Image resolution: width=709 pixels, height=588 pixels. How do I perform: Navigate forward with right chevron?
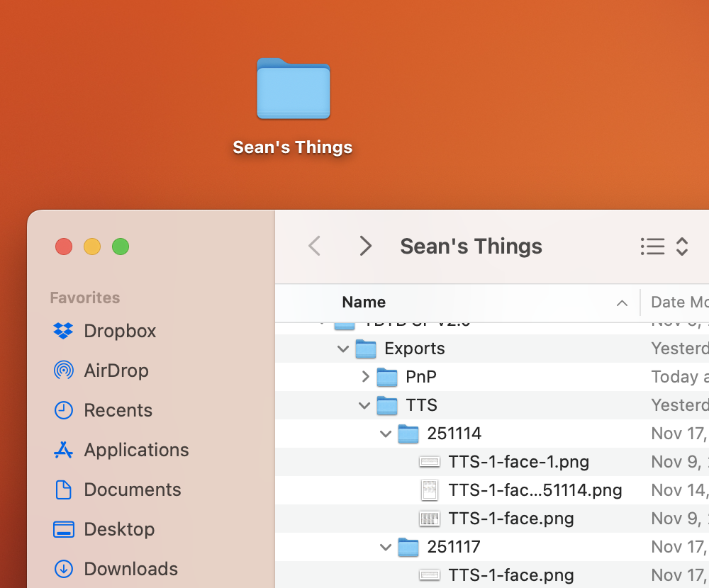point(365,247)
